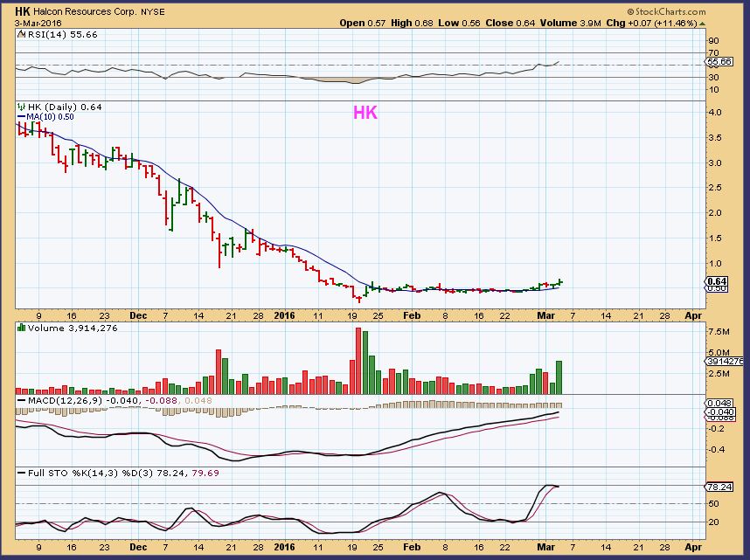750x560 pixels.
Task: Click the latest green volume bar
Action: (x=559, y=377)
